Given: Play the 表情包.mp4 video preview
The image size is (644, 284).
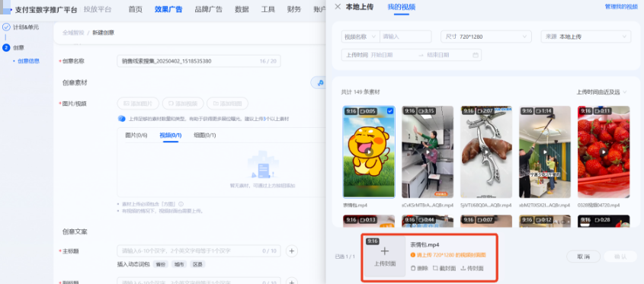Looking at the screenshot, I should click(x=369, y=152).
